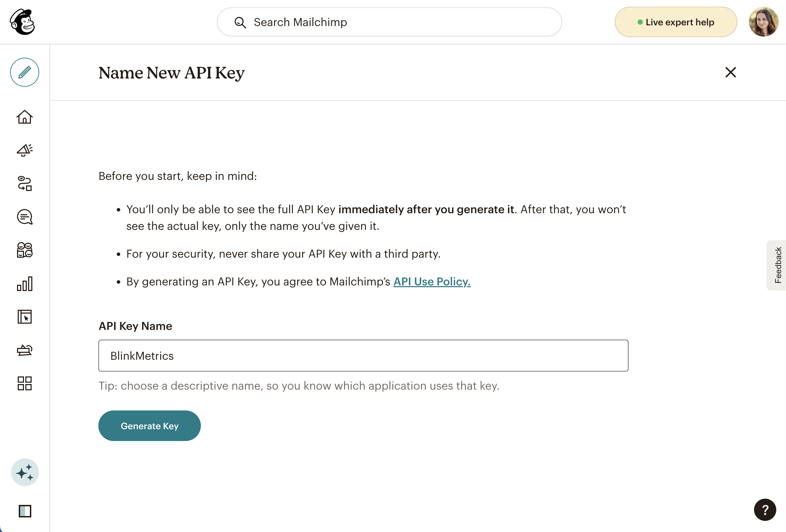Open Integrations grid icon
The width and height of the screenshot is (786, 532).
click(x=24, y=383)
